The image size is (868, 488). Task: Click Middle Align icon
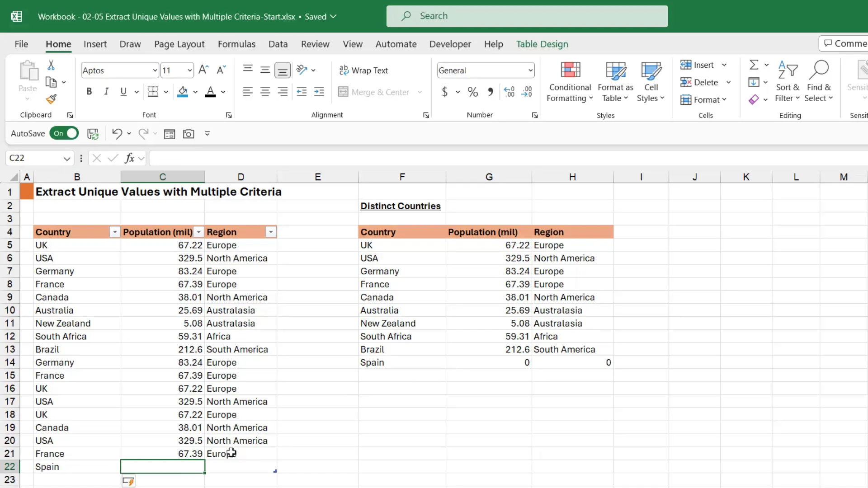point(265,70)
